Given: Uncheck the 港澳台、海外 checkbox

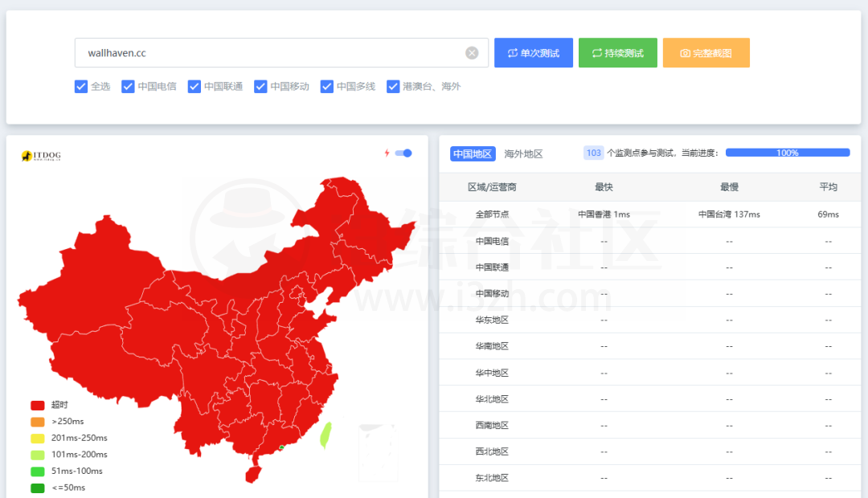Looking at the screenshot, I should 393,86.
